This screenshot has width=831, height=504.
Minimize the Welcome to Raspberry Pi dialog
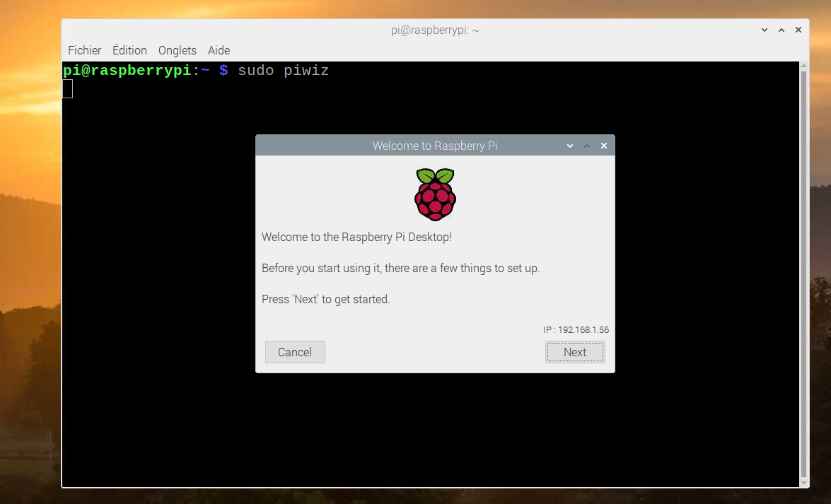(x=570, y=146)
